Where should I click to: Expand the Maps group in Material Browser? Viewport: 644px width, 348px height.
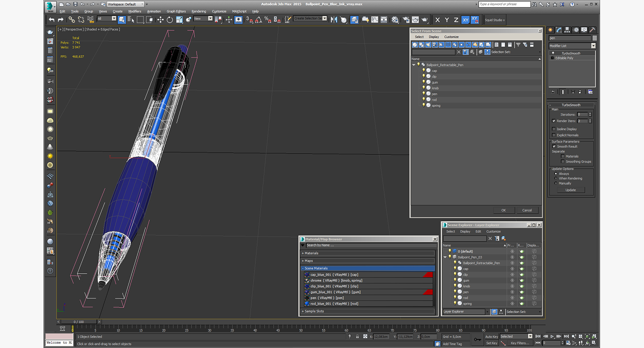click(368, 261)
